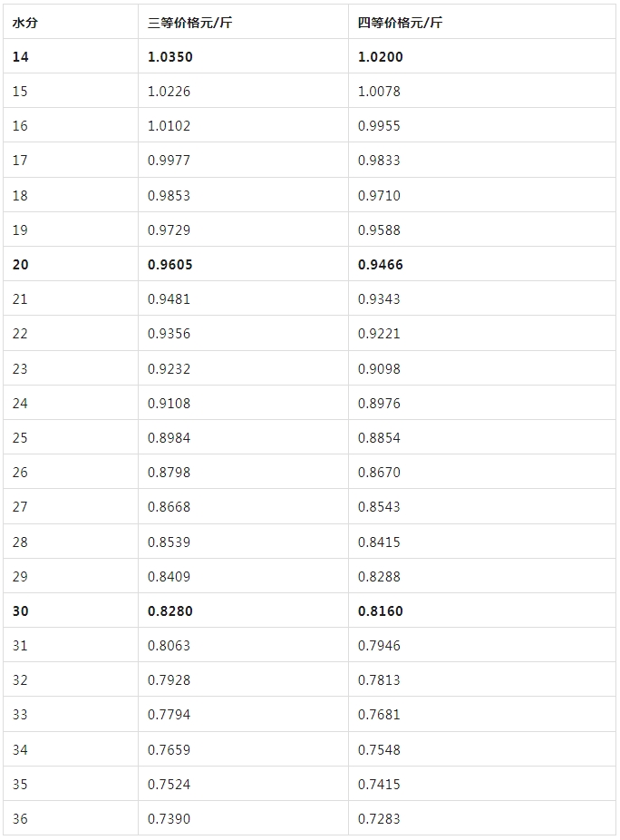Click fourth-grade price 1.0200

point(381,57)
